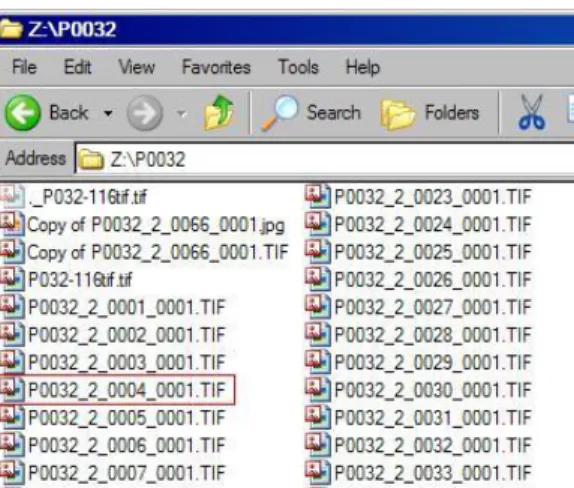Viewport: 574px width, 488px height.
Task: Toggle the Folders pane button
Action: point(430,113)
